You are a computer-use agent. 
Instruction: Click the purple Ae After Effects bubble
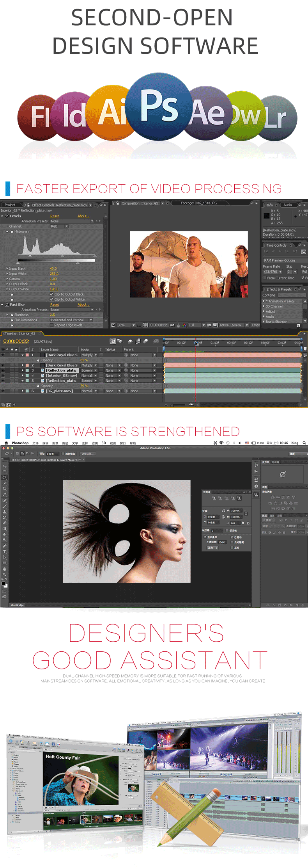(209, 113)
